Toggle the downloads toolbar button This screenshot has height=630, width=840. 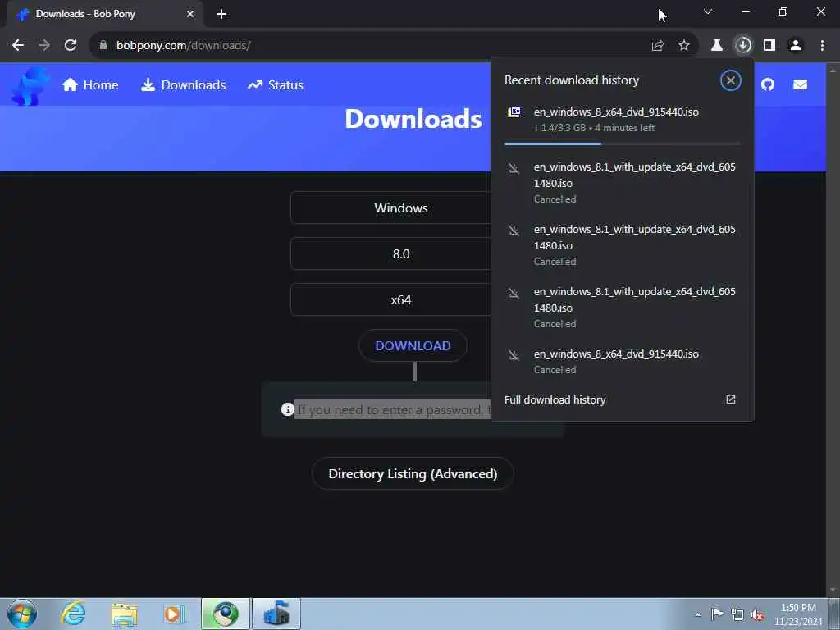click(x=743, y=46)
